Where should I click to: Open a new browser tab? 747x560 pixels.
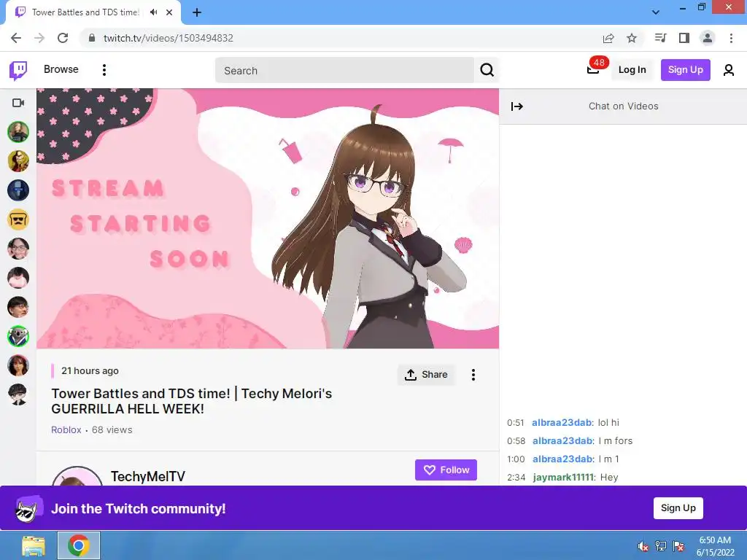point(197,12)
